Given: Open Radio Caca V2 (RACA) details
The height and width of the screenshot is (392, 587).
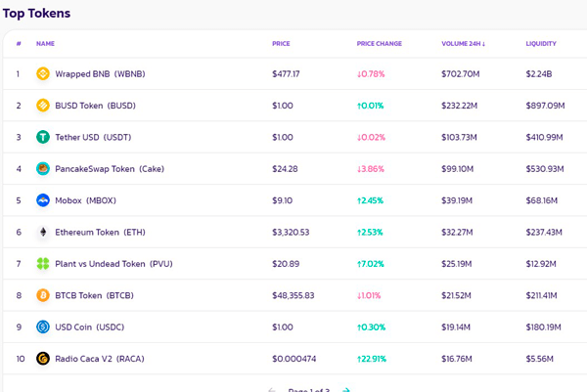Looking at the screenshot, I should click(x=100, y=359).
